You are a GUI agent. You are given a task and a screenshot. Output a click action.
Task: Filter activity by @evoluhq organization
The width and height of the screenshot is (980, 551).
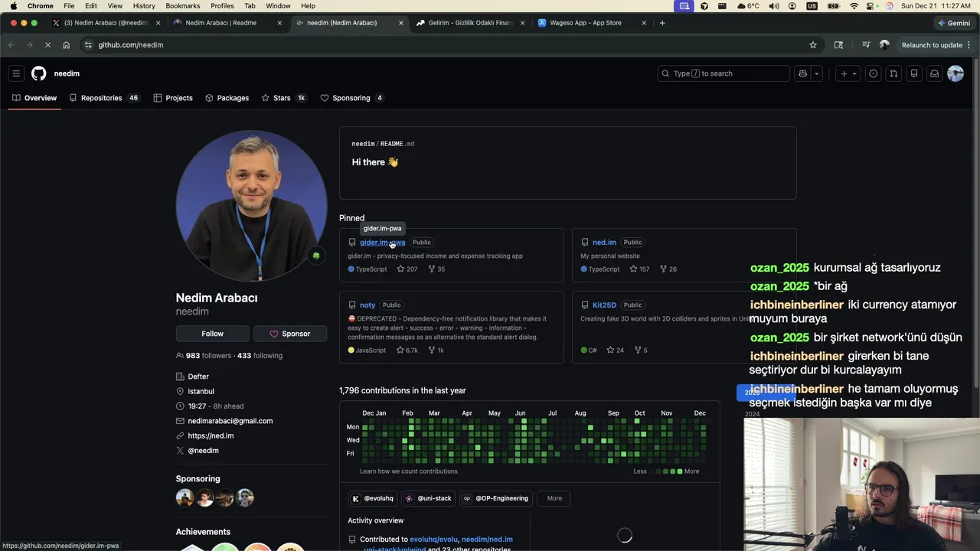(x=373, y=498)
